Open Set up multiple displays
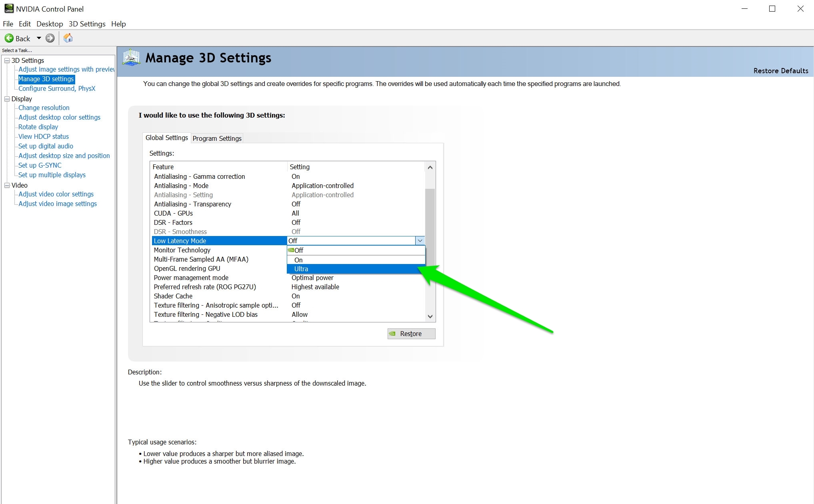 tap(52, 175)
